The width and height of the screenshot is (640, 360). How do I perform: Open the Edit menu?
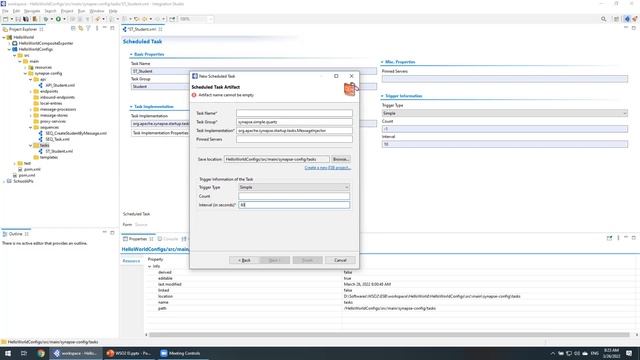(16, 11)
